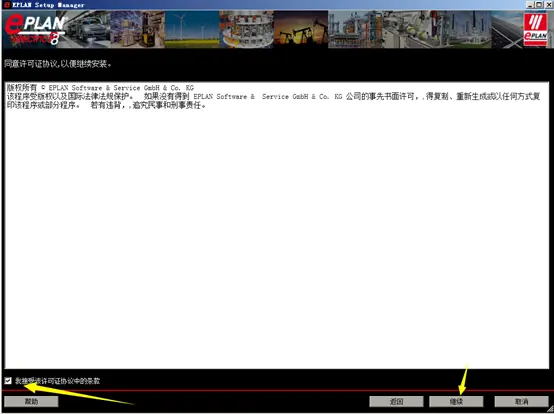Image resolution: width=554 pixels, height=414 pixels.
Task: Click inside the license agreement text area
Action: pos(277,225)
